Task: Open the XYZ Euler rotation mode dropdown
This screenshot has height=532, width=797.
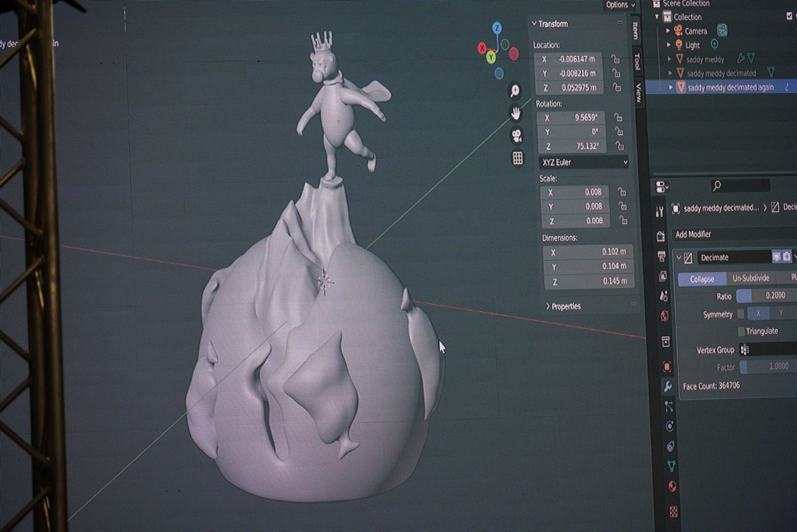Action: tap(584, 162)
